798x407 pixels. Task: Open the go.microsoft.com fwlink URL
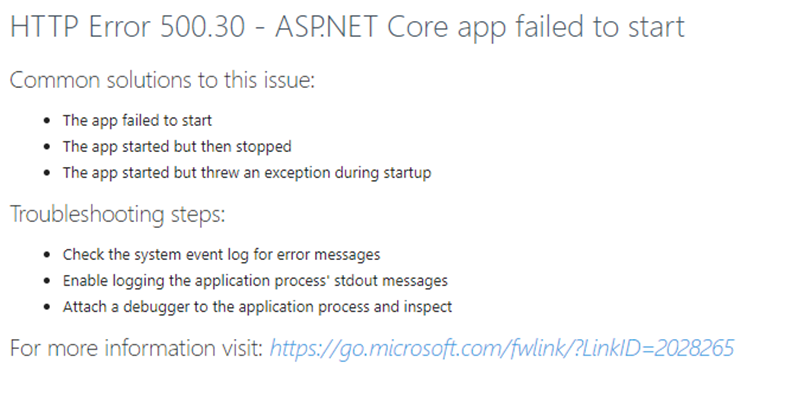click(x=501, y=348)
